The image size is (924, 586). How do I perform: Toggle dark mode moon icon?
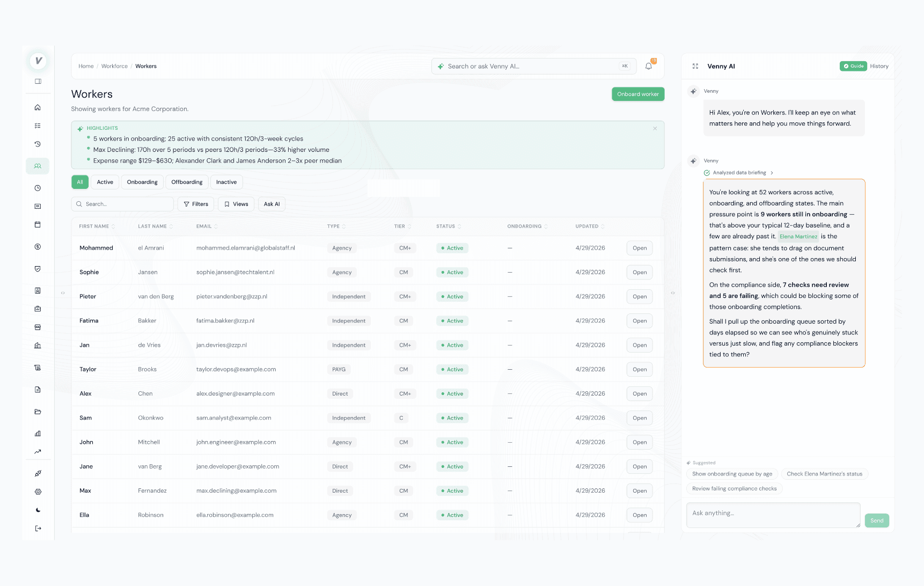pyautogui.click(x=38, y=510)
